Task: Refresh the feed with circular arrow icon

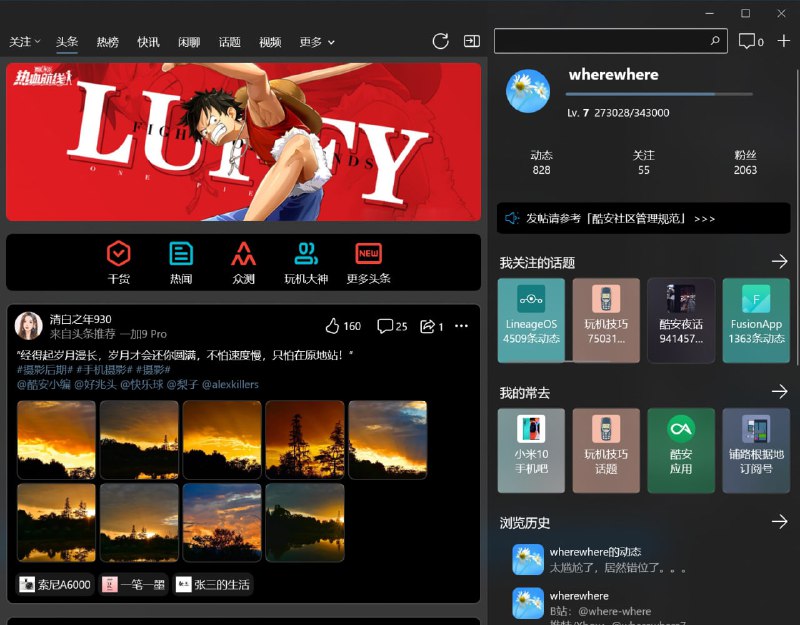Action: click(x=440, y=41)
